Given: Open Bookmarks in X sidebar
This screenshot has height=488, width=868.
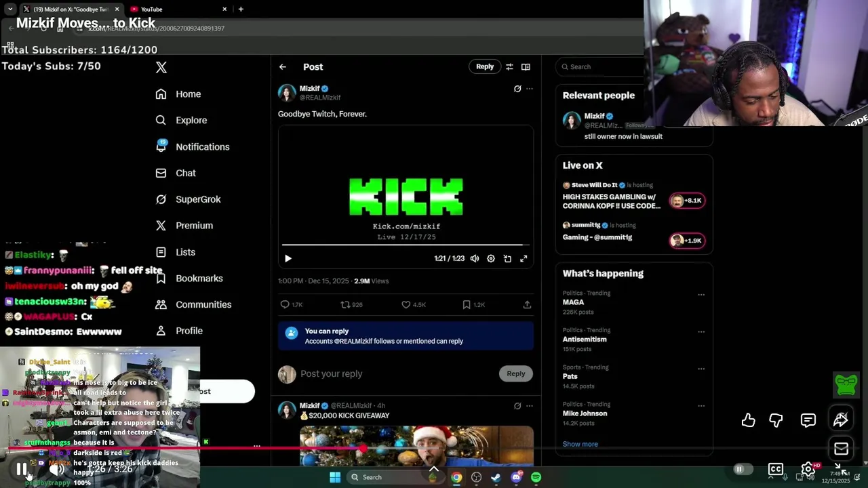Looking at the screenshot, I should [189, 279].
